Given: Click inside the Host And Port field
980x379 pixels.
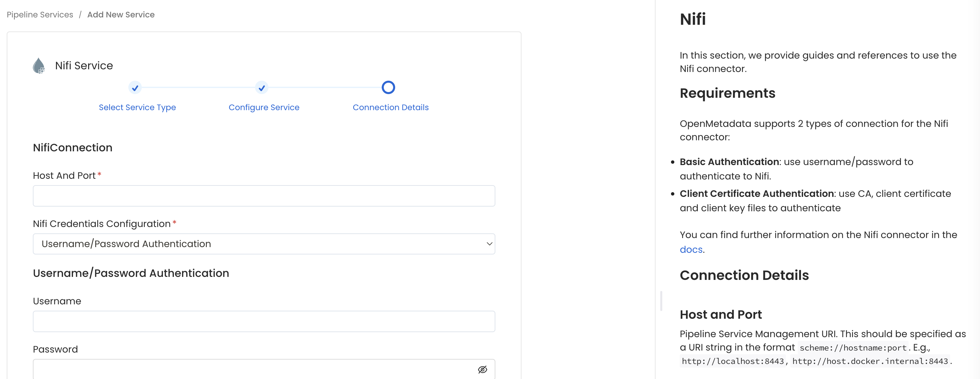Looking at the screenshot, I should pyautogui.click(x=264, y=196).
